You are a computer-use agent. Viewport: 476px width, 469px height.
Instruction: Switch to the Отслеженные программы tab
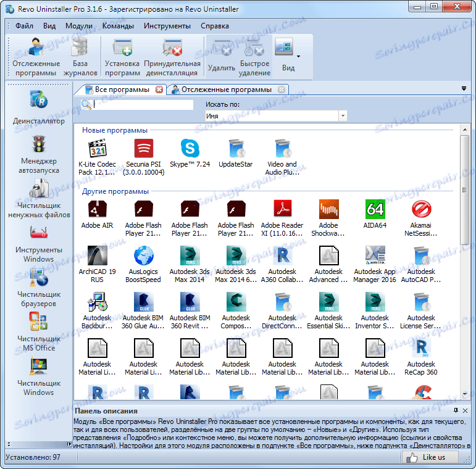(227, 89)
